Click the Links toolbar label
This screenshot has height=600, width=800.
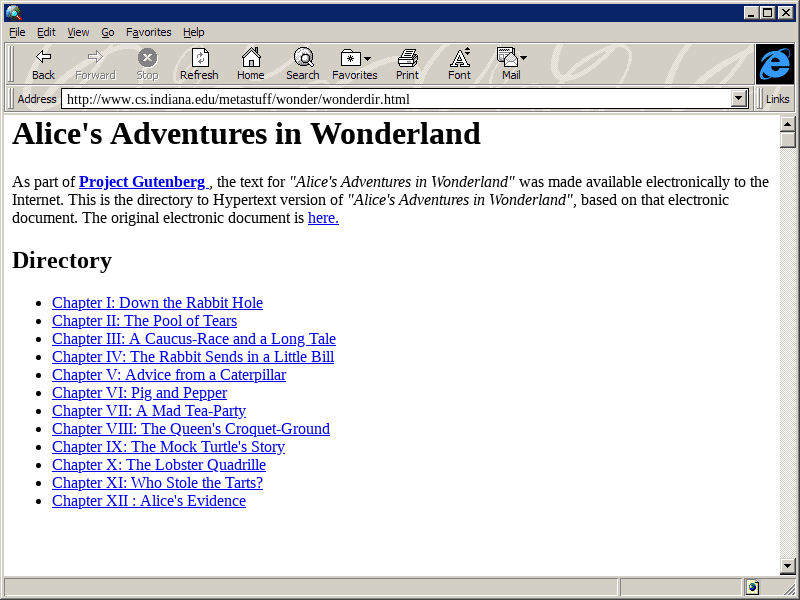tap(778, 99)
